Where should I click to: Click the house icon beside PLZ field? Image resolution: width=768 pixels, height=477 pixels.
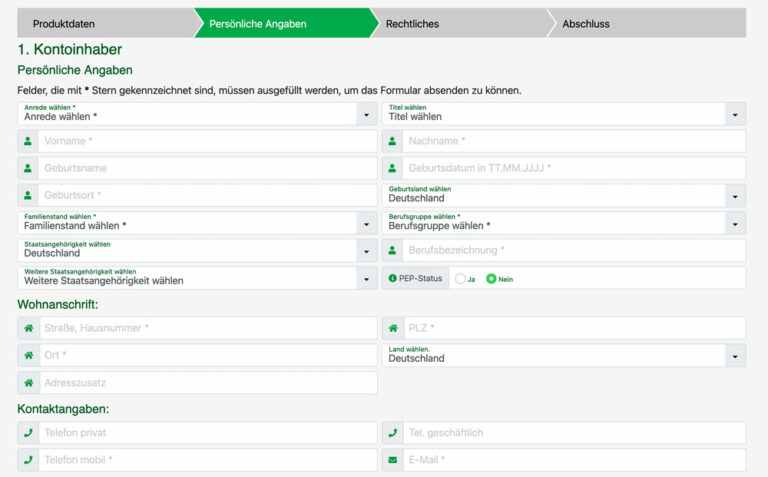tap(393, 328)
